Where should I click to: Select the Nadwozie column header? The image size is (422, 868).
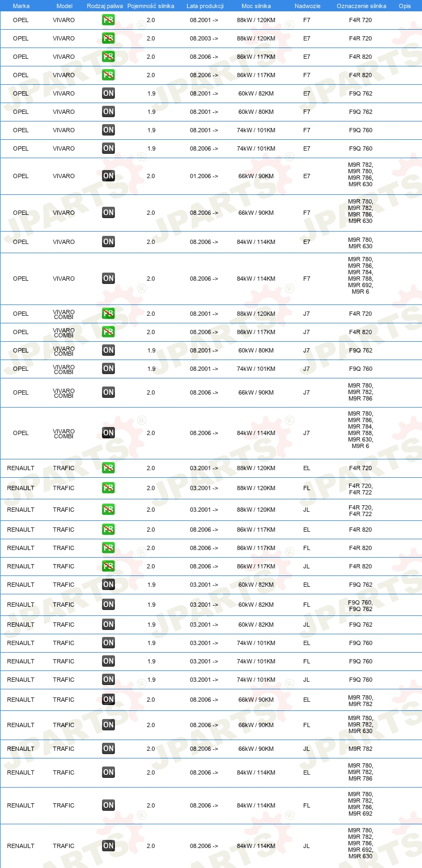tap(308, 6)
